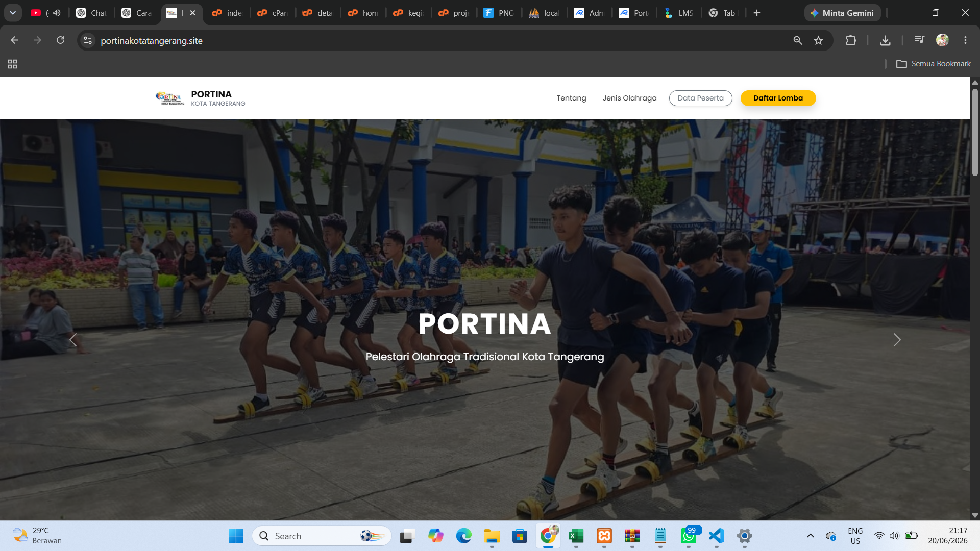Switch to the Chat tab
Image resolution: width=980 pixels, height=551 pixels.
click(x=92, y=13)
